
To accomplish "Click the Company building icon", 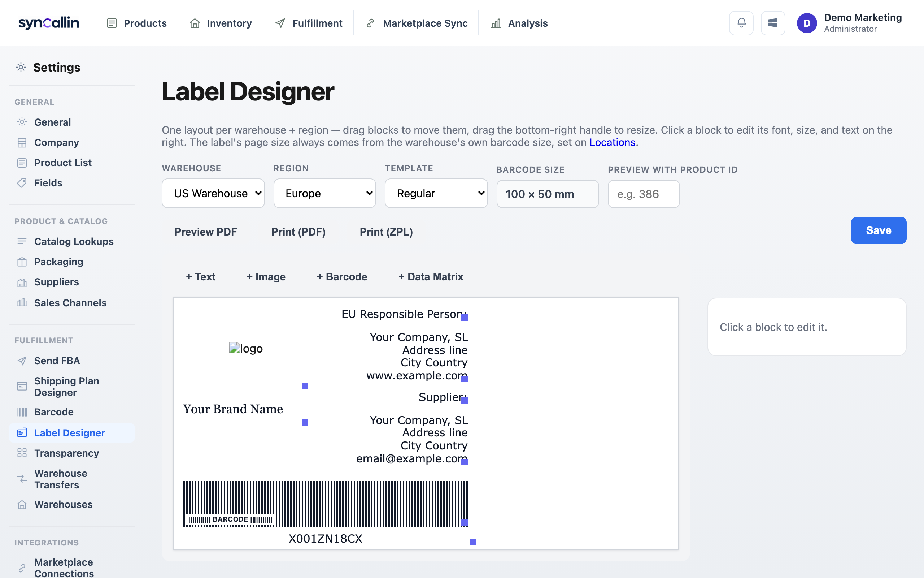I will (x=22, y=142).
